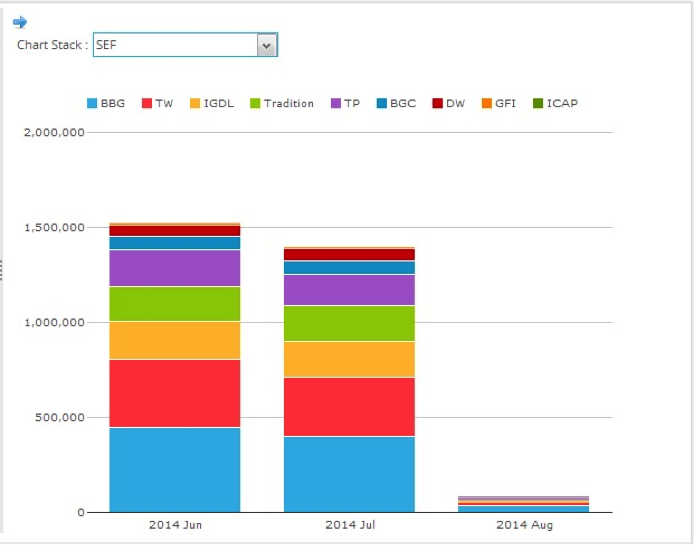Screen dimensions: 695x545
Task: Toggle Tradition green legend swatch
Action: click(x=255, y=103)
